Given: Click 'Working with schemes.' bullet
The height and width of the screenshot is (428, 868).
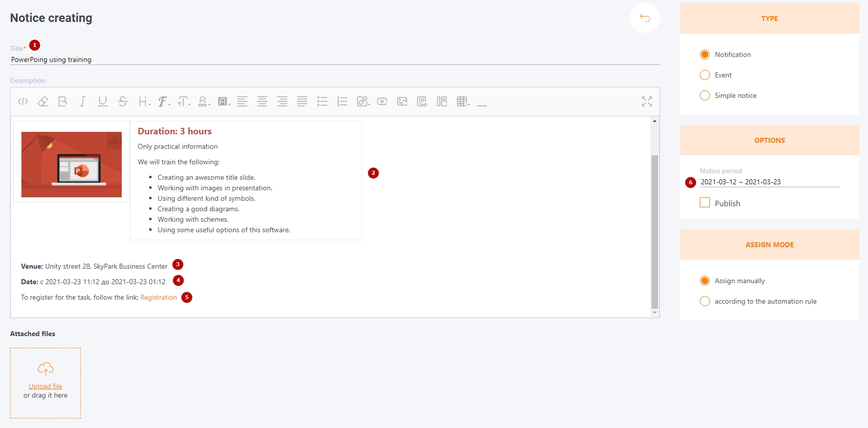Looking at the screenshot, I should point(193,219).
